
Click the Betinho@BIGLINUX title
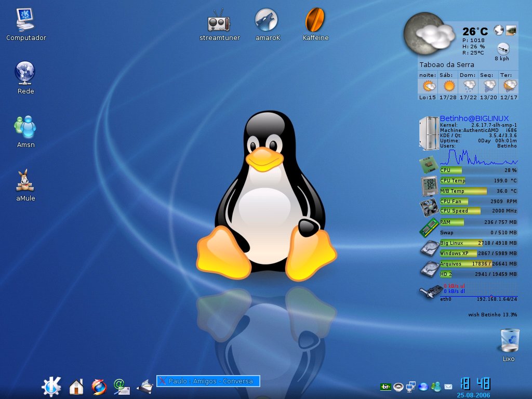click(474, 118)
